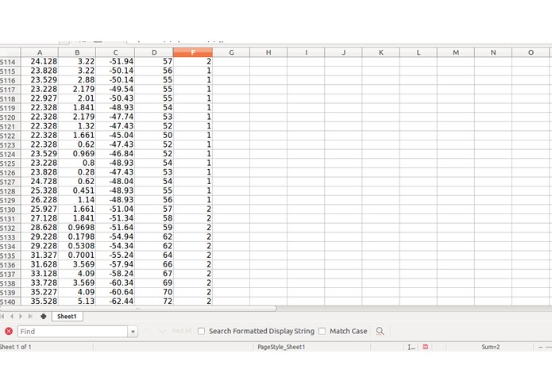Click cell containing -51.94
The height and width of the screenshot is (392, 552).
(115, 62)
